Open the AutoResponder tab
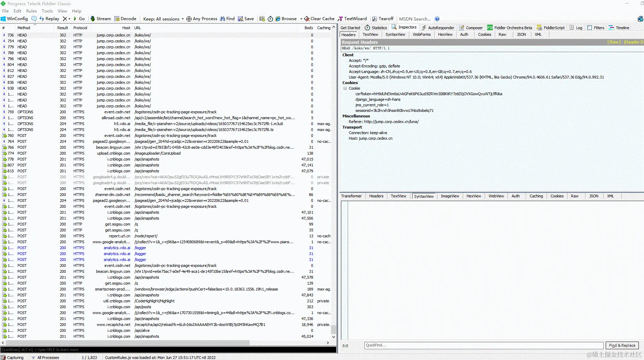The width and height of the screenshot is (644, 360). (438, 28)
